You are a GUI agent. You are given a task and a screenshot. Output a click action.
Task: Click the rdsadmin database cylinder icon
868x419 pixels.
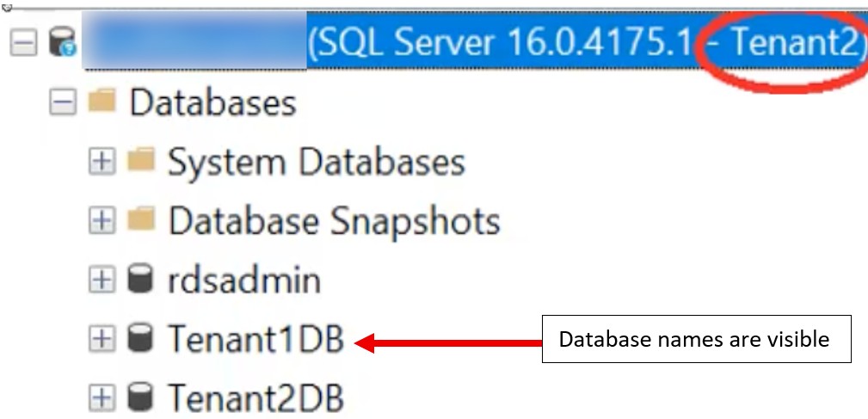click(x=140, y=280)
